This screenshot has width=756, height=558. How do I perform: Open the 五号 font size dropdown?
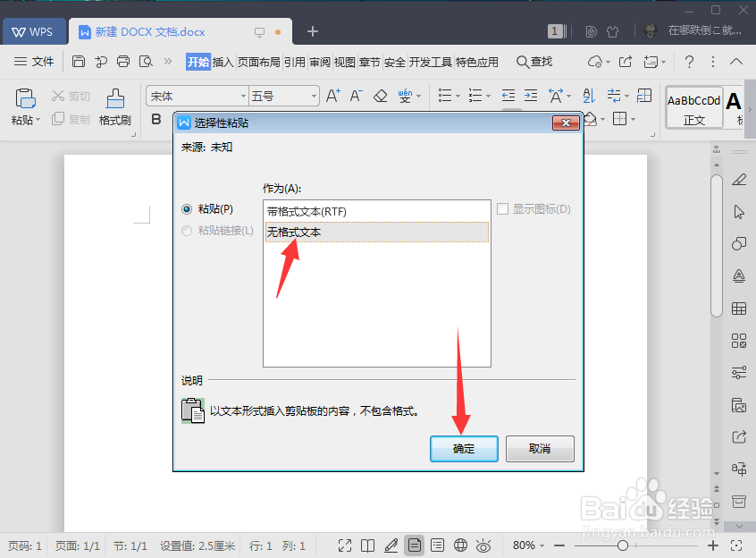pos(313,95)
